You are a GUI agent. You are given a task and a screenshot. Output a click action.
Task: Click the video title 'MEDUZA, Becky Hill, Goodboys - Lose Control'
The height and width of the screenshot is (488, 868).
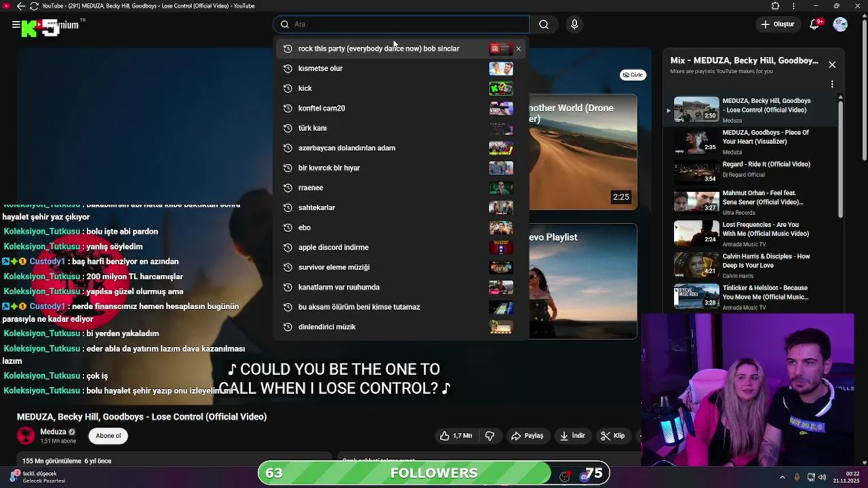tap(142, 417)
